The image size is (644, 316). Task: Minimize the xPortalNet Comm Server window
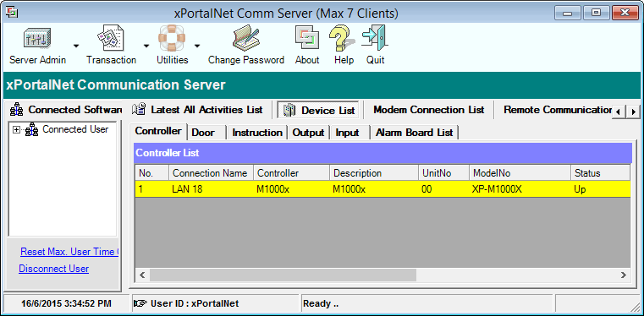point(568,14)
